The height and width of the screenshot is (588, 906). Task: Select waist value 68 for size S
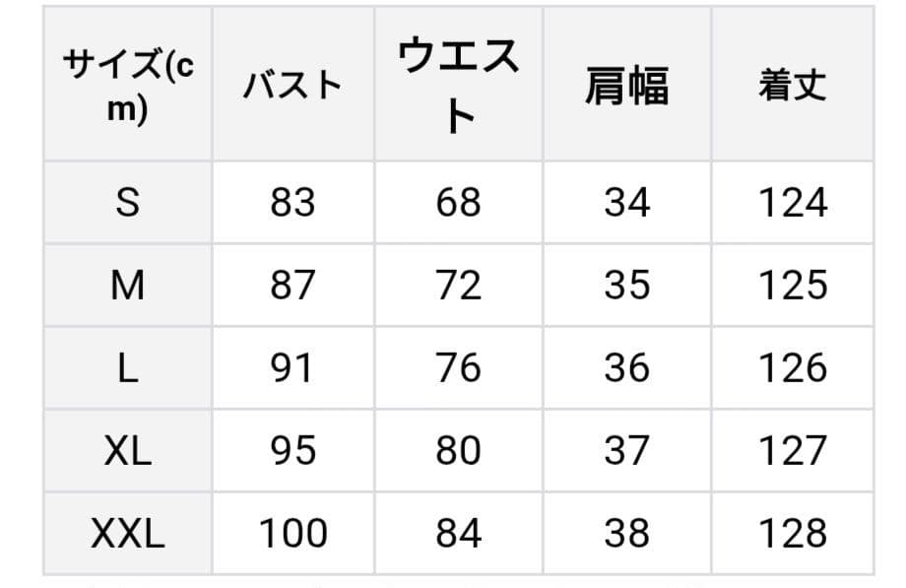click(x=459, y=203)
